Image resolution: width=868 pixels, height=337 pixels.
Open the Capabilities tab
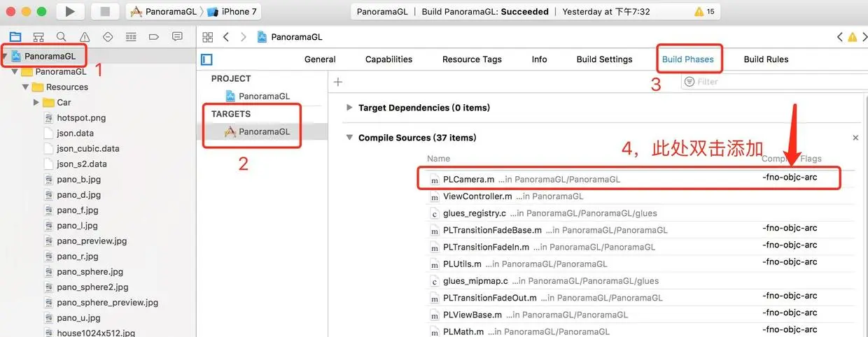(x=388, y=59)
